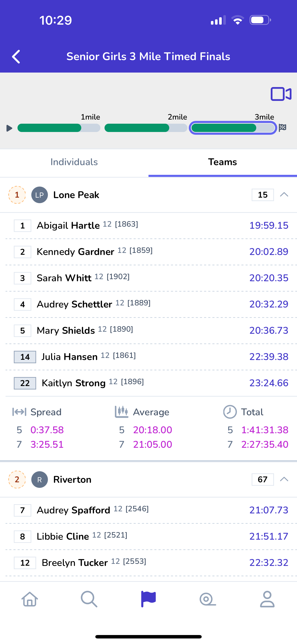
Task: Collapse the Lone Peak team section
Action: [284, 195]
